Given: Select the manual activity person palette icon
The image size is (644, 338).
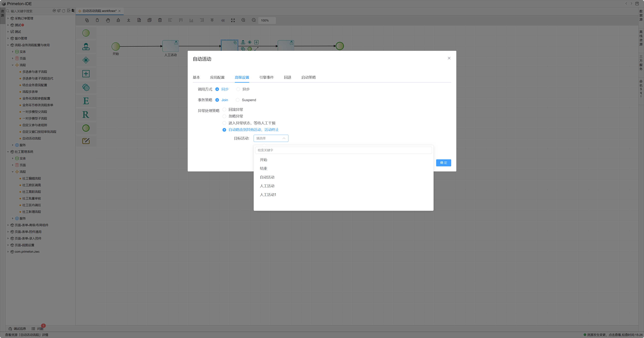Looking at the screenshot, I should 86,47.
